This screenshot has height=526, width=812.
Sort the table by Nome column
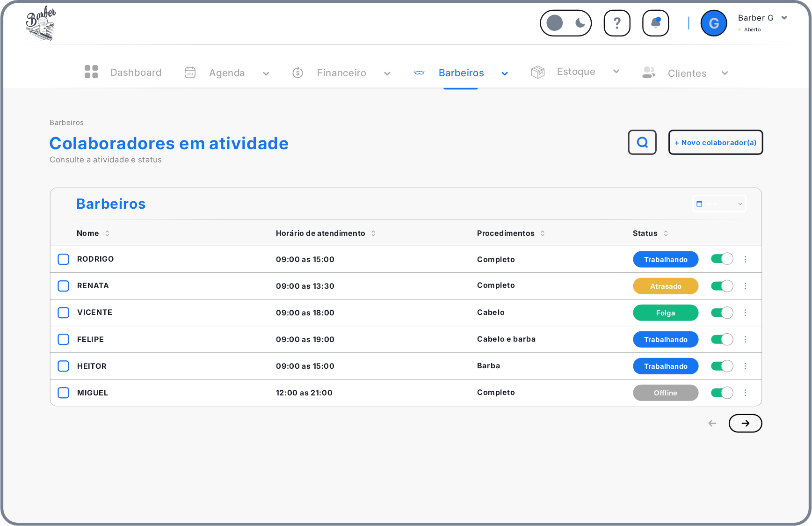pos(107,233)
